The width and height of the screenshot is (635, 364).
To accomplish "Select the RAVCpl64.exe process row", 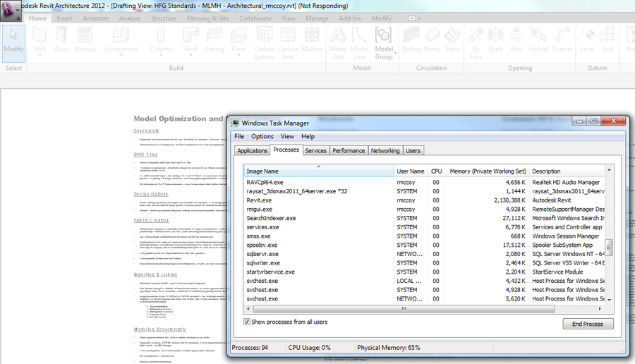I will coord(425,182).
